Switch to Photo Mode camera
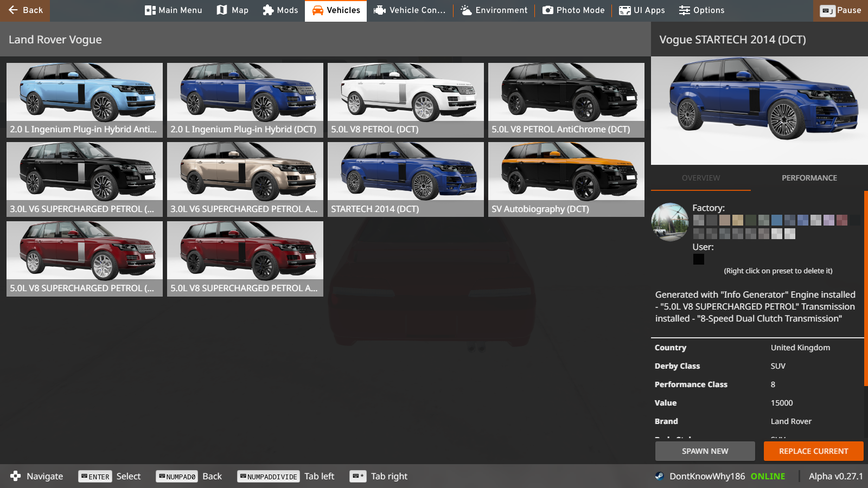Viewport: 868px width, 488px height. 573,10
